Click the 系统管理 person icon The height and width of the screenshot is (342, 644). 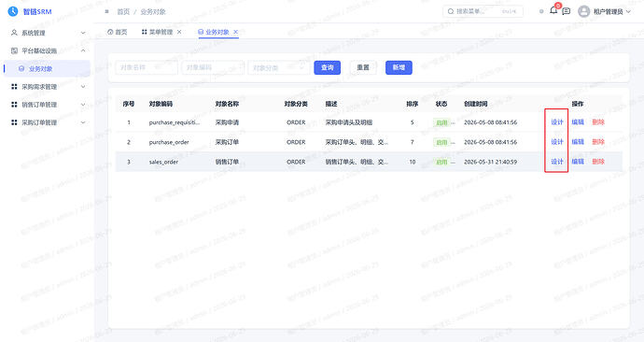pyautogui.click(x=14, y=33)
